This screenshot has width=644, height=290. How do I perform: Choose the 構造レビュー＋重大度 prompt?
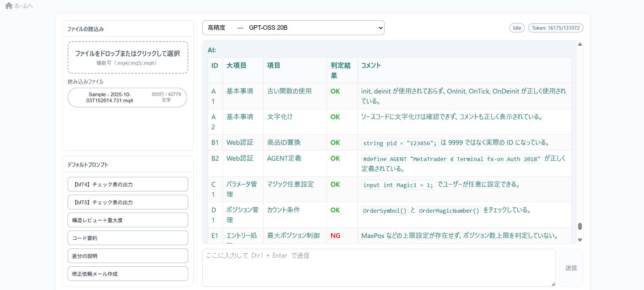tap(128, 220)
